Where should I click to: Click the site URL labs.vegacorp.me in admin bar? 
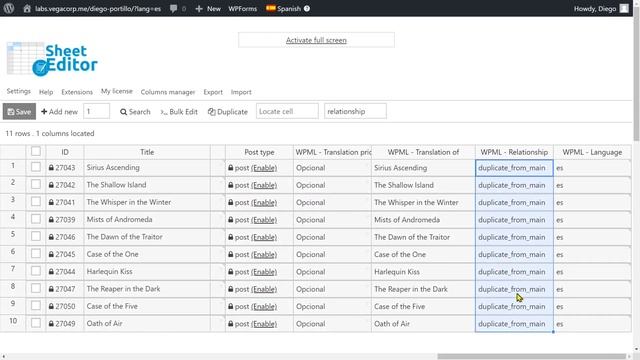tap(98, 9)
